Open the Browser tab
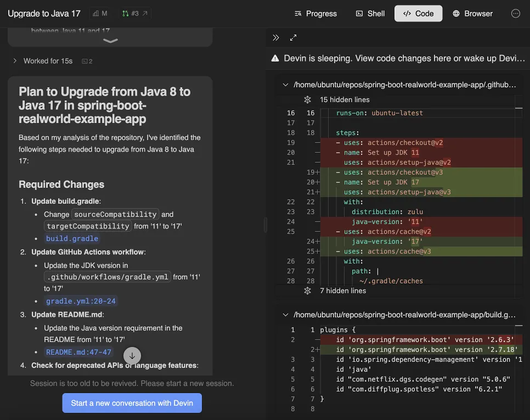This screenshot has height=420, width=530. pos(472,14)
